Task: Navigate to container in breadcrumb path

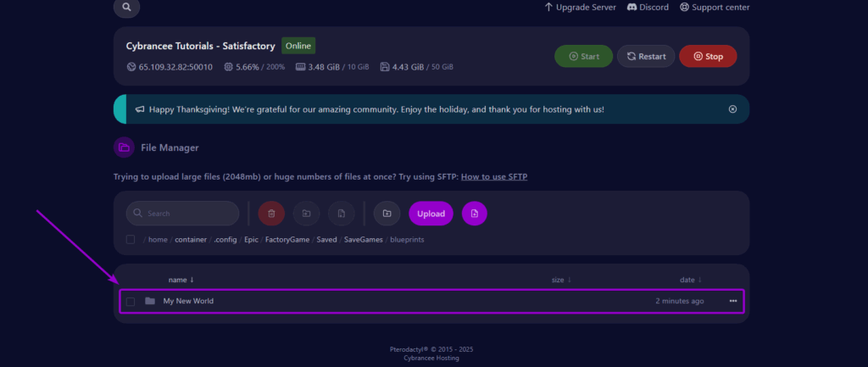Action: pos(191,240)
